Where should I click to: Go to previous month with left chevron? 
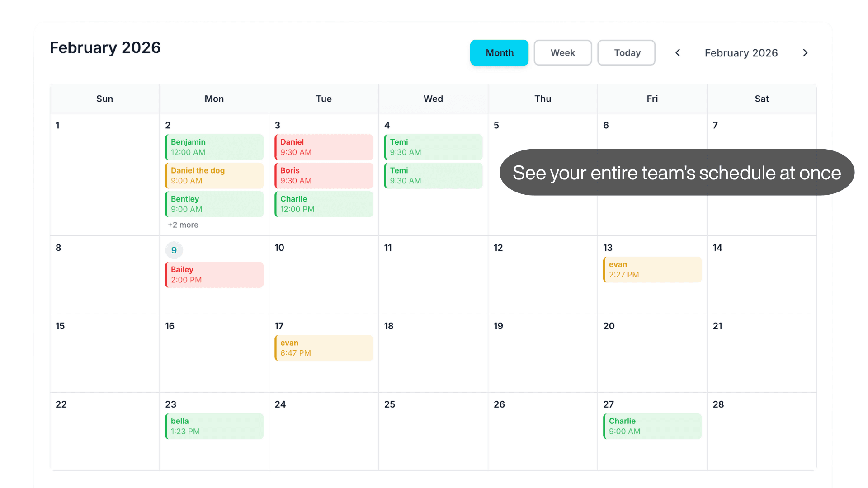(x=678, y=53)
